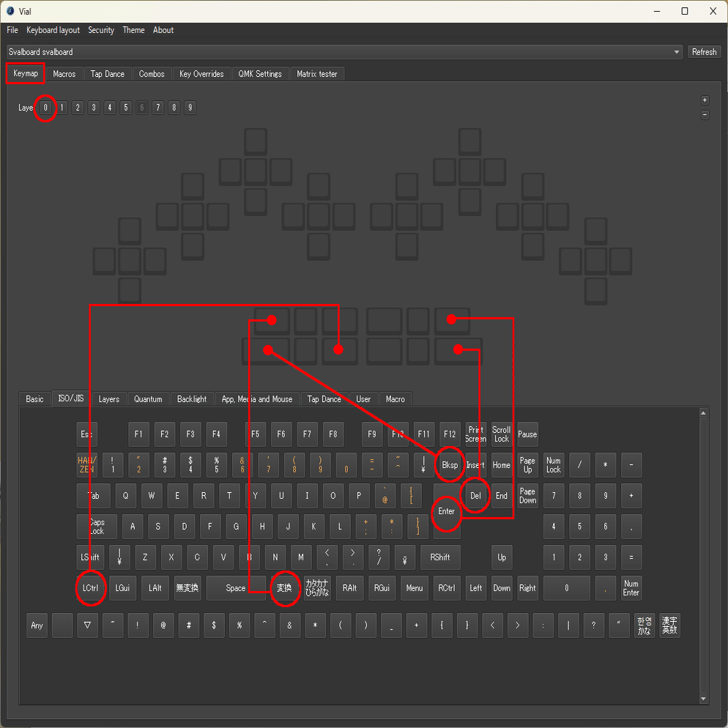The width and height of the screenshot is (728, 728).
Task: Select the Num Enter keycode
Action: click(x=631, y=588)
